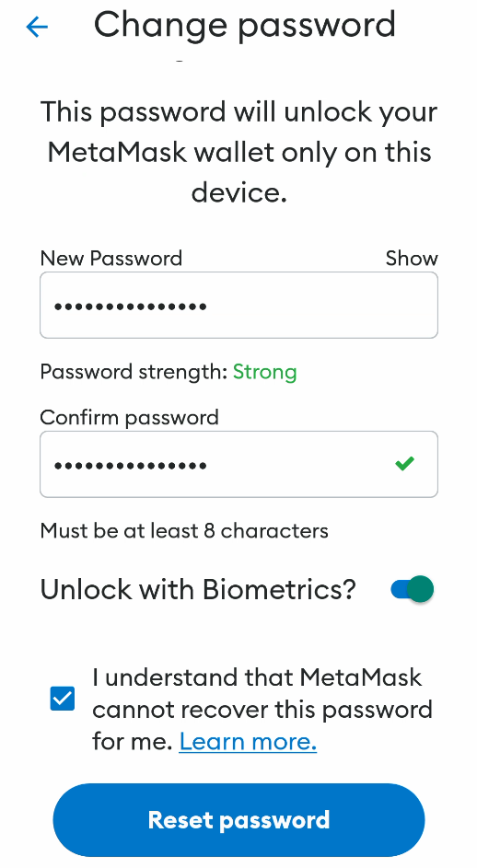
Task: Click the green Strong strength indicator
Action: (x=265, y=372)
